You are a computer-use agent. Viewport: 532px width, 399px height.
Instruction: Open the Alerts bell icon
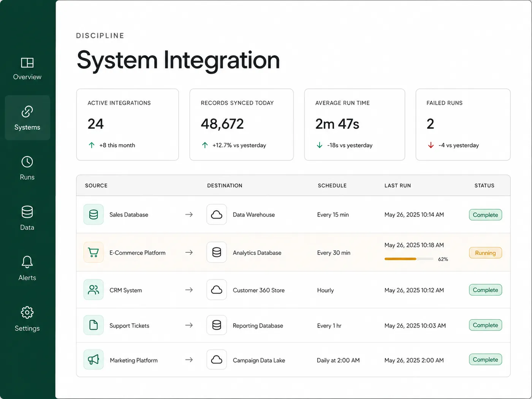click(x=27, y=262)
